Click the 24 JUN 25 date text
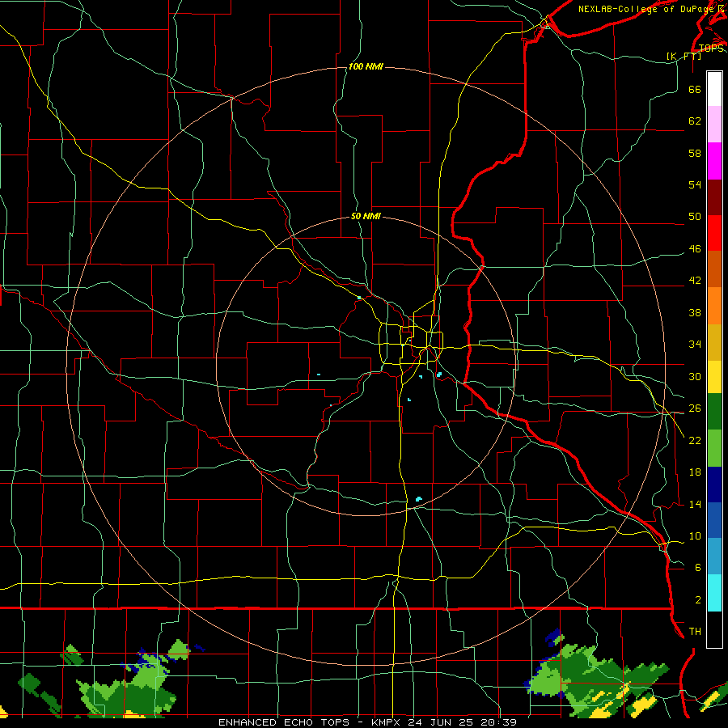 (x=440, y=722)
